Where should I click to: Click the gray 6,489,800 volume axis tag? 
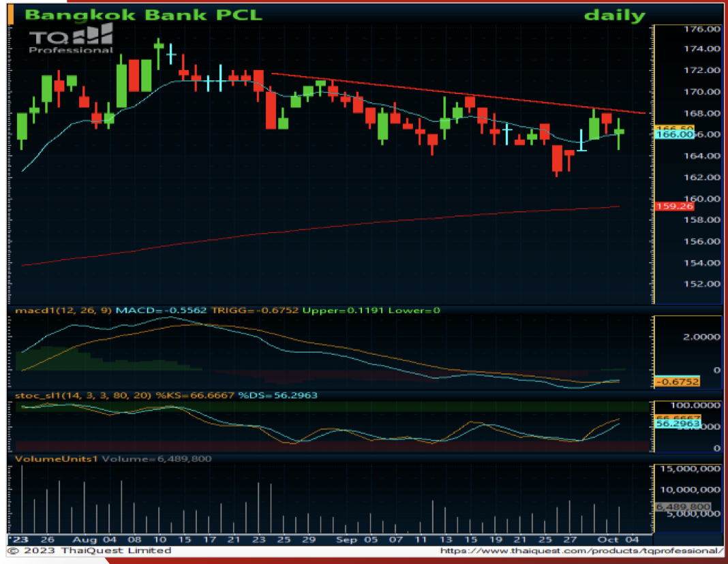pyautogui.click(x=682, y=507)
